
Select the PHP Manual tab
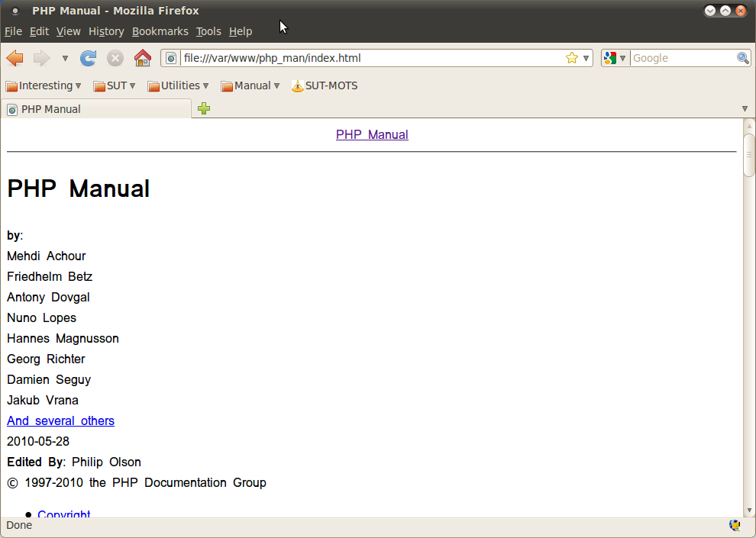pos(96,109)
